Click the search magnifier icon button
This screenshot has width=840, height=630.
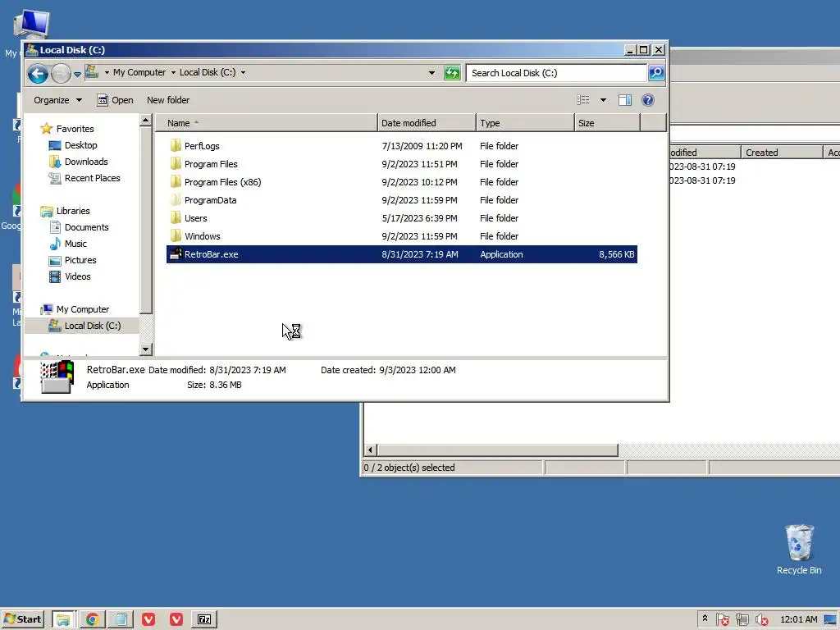pos(656,72)
